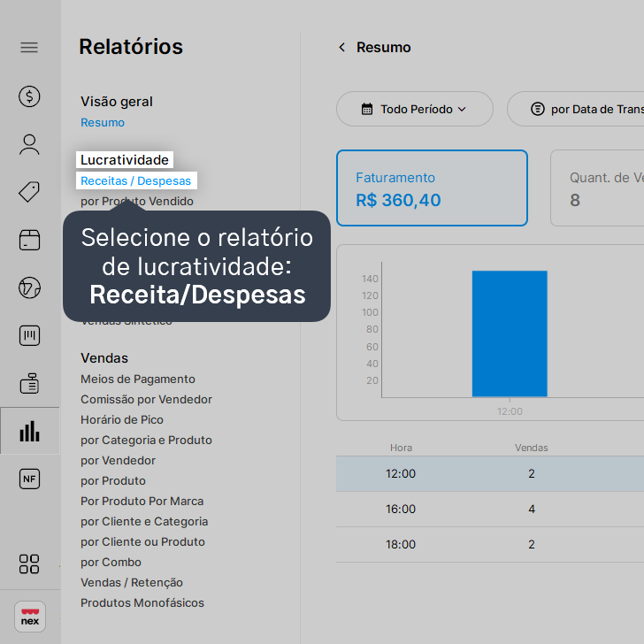Click the Relatórios page title
The height and width of the screenshot is (644, 644).
(131, 46)
